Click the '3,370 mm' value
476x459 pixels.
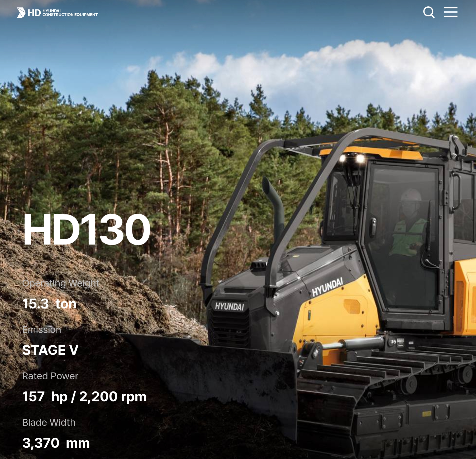click(56, 443)
